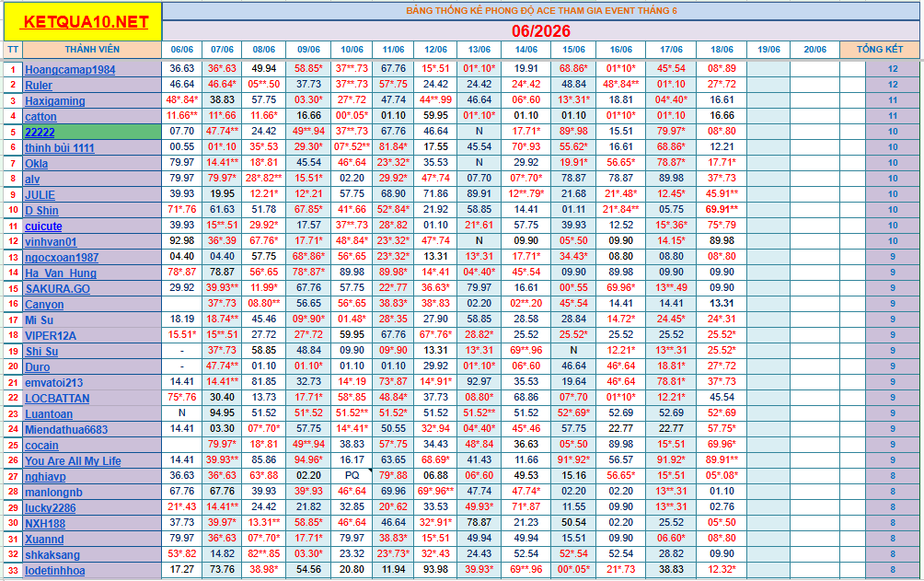
Task: Open member link JULIE
Action: 40,194
